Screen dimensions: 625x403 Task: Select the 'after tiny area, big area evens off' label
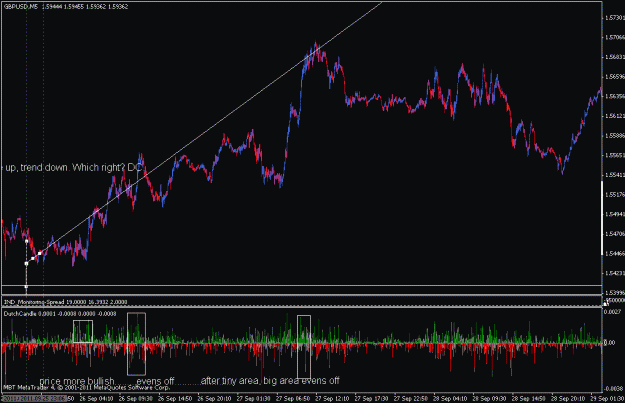(270, 381)
